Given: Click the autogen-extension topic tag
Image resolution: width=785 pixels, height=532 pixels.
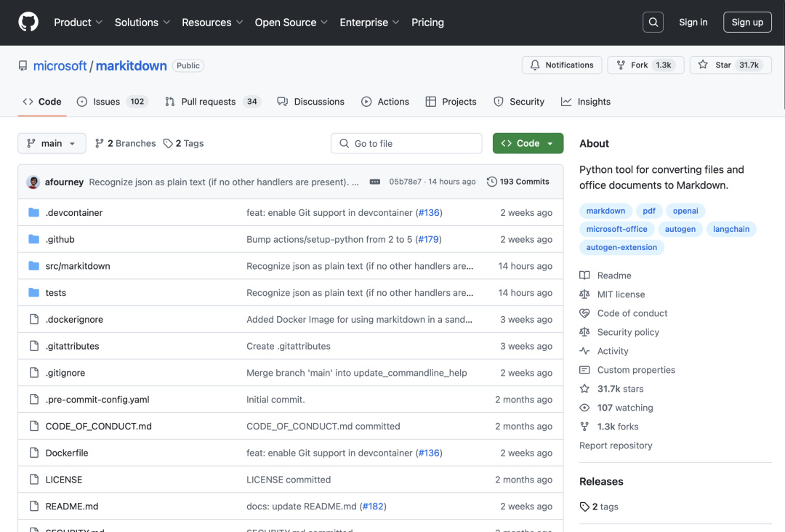Looking at the screenshot, I should 621,247.
